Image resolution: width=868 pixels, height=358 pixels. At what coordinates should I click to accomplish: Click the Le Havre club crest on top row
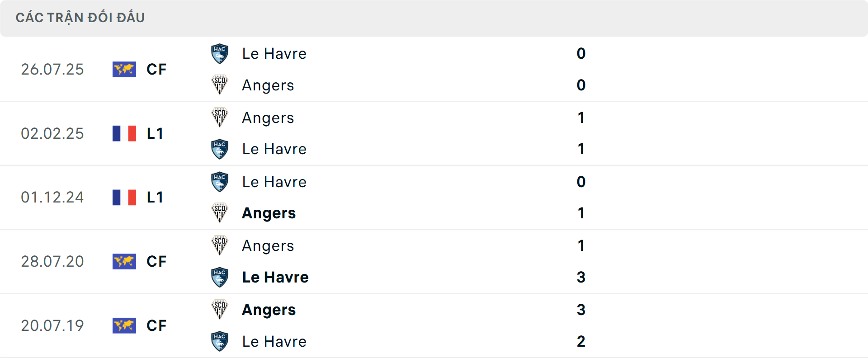click(x=220, y=53)
